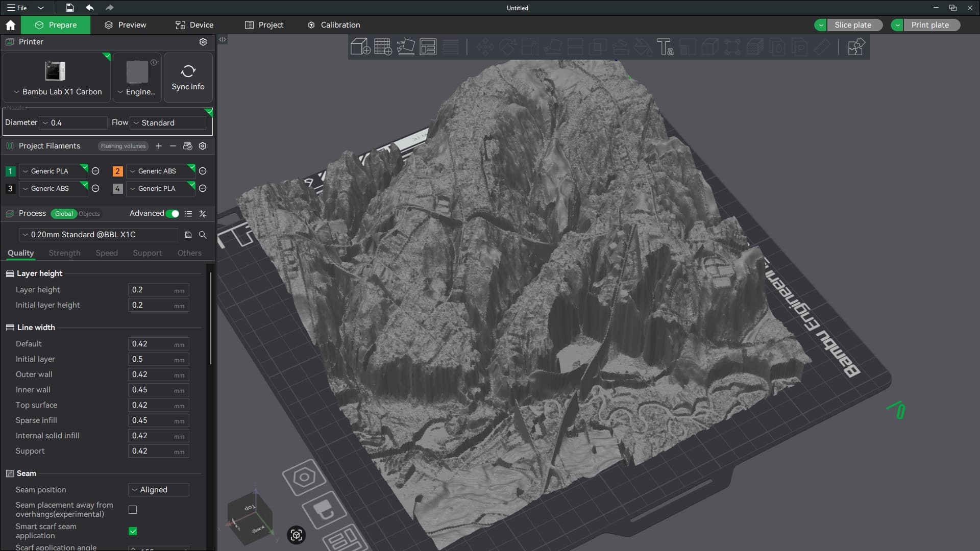Open the nozzle Diameter dropdown
Screen dimensions: 980x551
tap(74, 123)
